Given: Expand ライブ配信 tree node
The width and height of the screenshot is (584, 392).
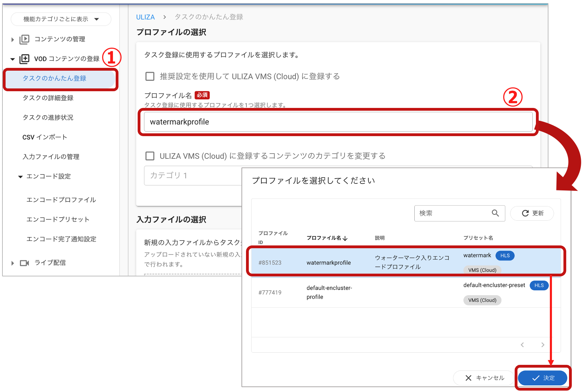Looking at the screenshot, I should coord(13,263).
